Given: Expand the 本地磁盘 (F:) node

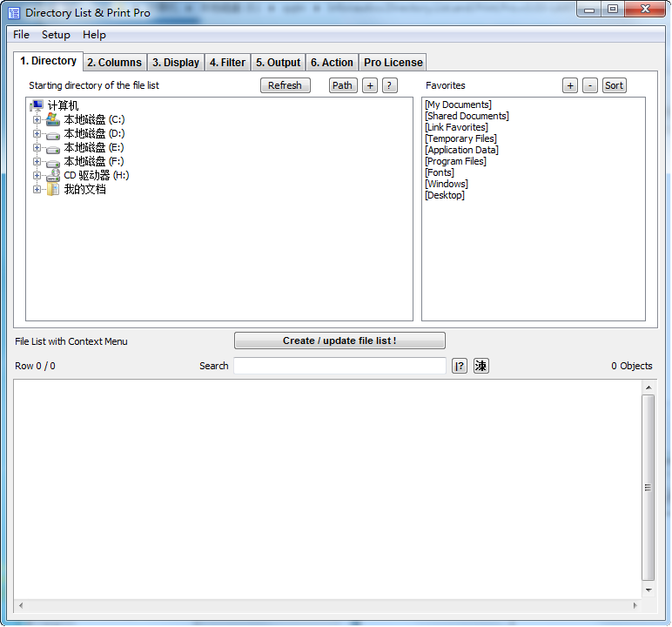Looking at the screenshot, I should [x=37, y=162].
